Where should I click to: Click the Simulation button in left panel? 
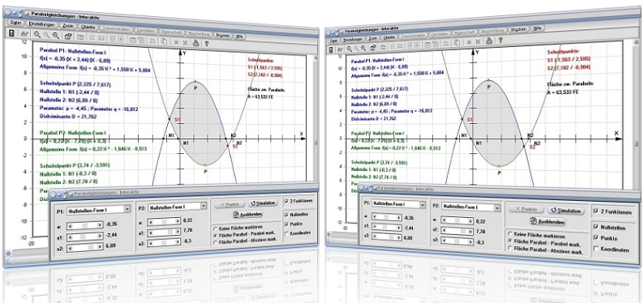pos(264,203)
